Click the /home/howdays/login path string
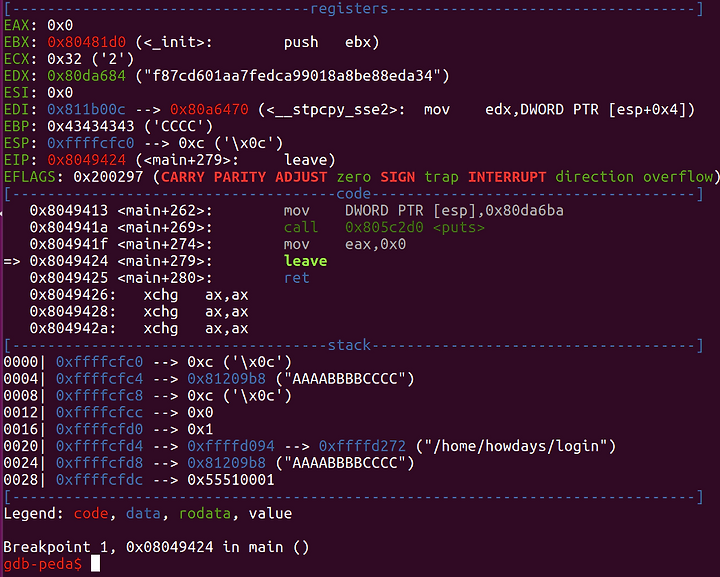The image size is (720, 577). pyautogui.click(x=520, y=446)
